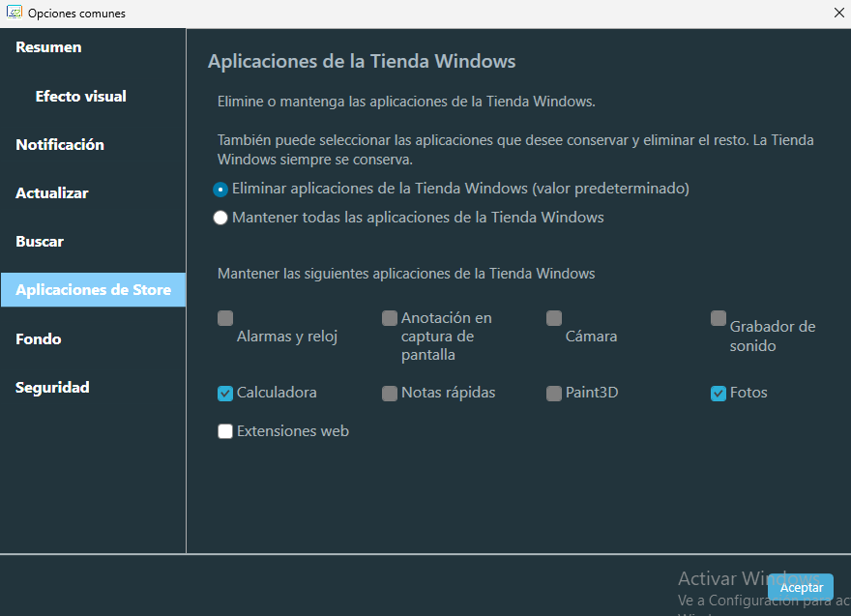Open the Resumen section
This screenshot has height=616, width=851.
coord(48,47)
